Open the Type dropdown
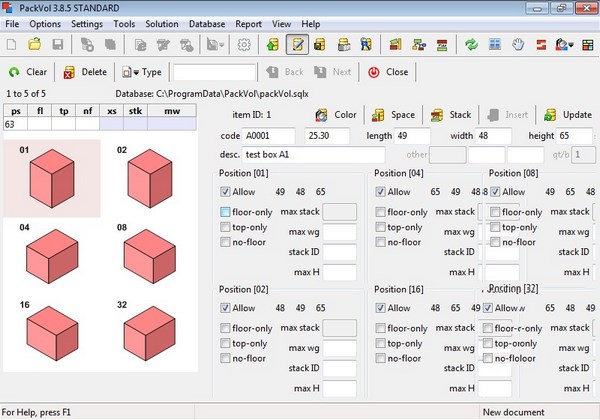The image size is (600, 420). pyautogui.click(x=142, y=72)
